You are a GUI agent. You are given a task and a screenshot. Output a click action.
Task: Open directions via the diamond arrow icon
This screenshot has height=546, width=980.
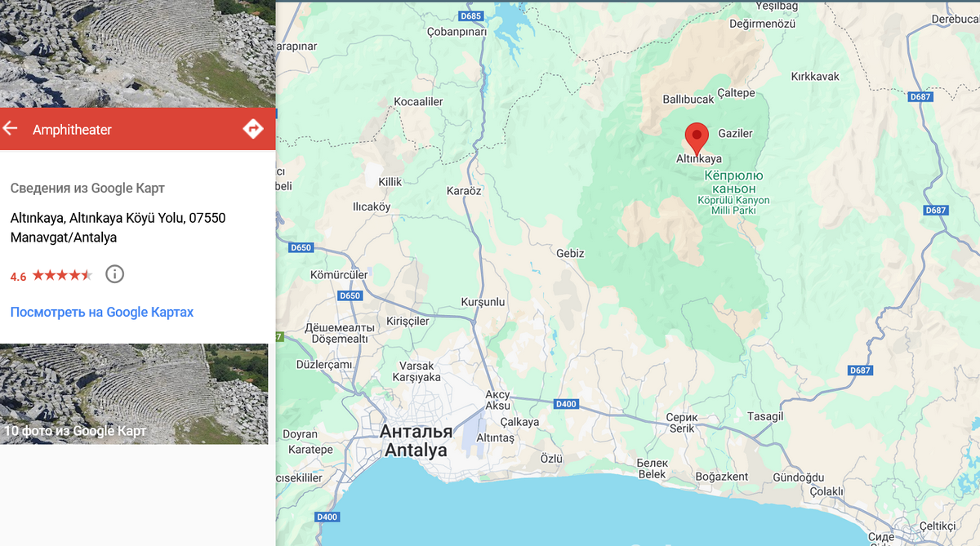click(253, 129)
